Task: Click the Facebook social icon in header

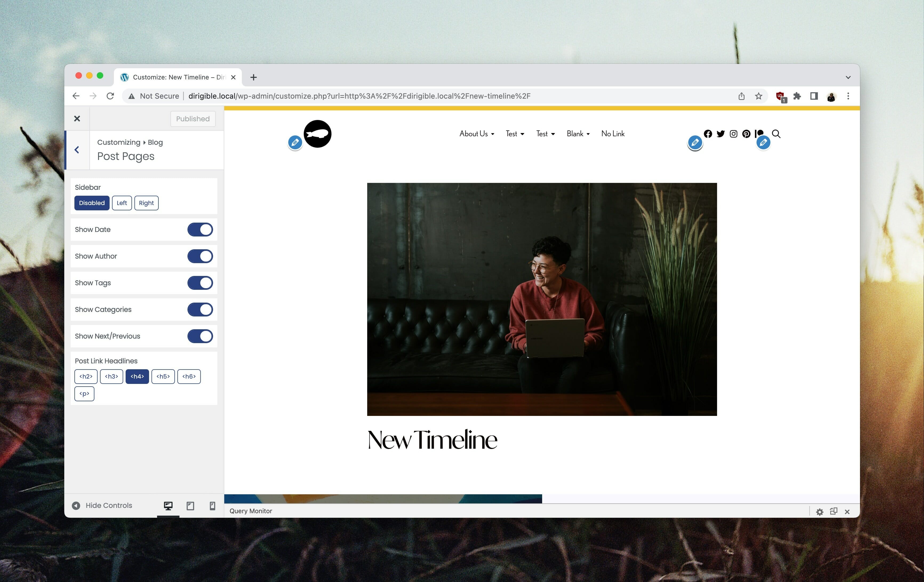Action: tap(708, 134)
